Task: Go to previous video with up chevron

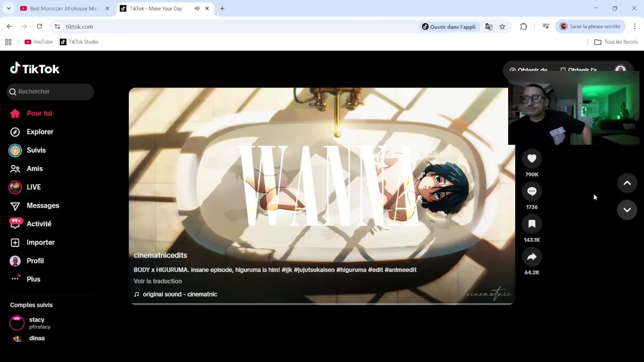Action: 627,183
